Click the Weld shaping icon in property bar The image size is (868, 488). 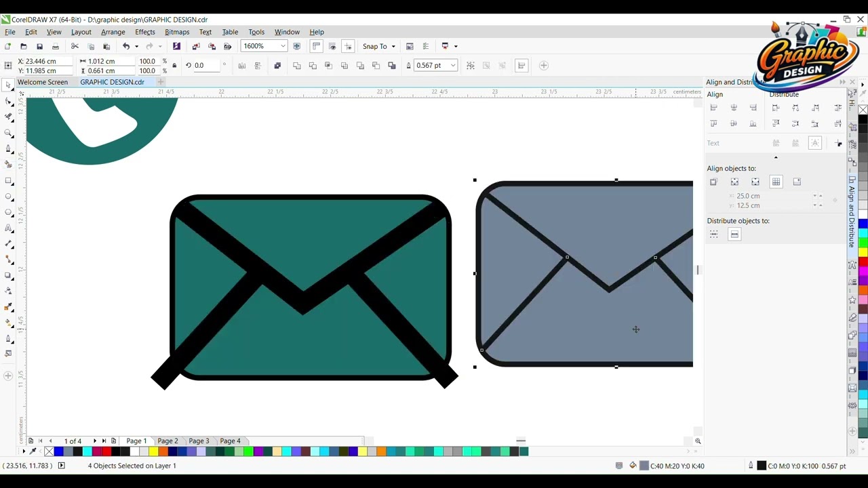point(297,66)
